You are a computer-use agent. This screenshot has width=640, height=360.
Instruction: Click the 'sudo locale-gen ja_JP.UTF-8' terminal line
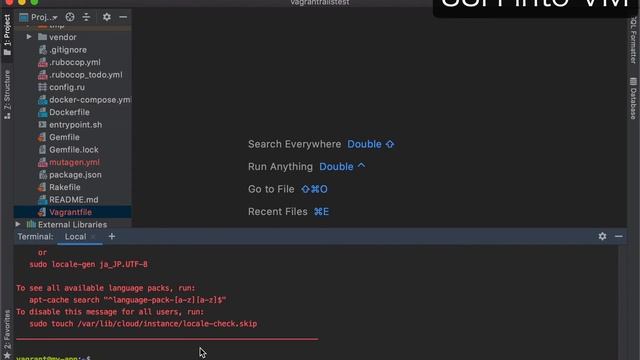point(88,264)
